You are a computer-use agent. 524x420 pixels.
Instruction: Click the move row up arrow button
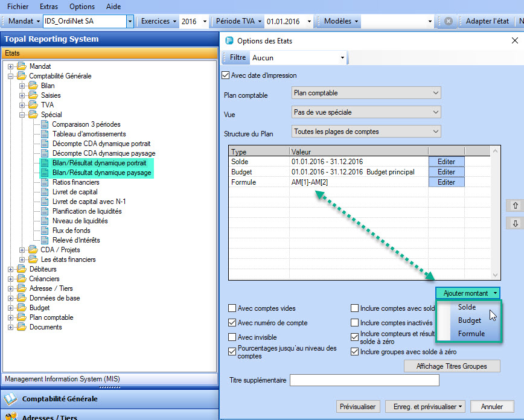coord(515,205)
